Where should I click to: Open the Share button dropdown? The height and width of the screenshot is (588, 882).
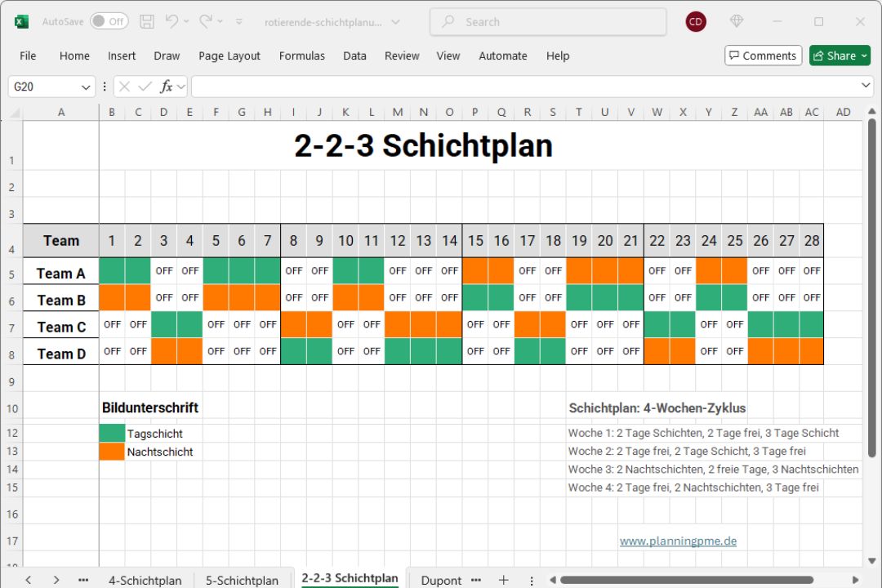tap(864, 56)
